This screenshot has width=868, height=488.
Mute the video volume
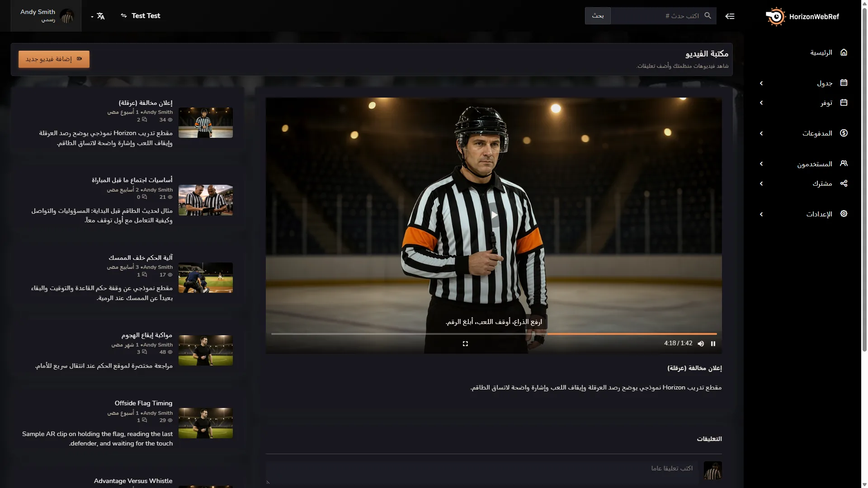coord(701,344)
